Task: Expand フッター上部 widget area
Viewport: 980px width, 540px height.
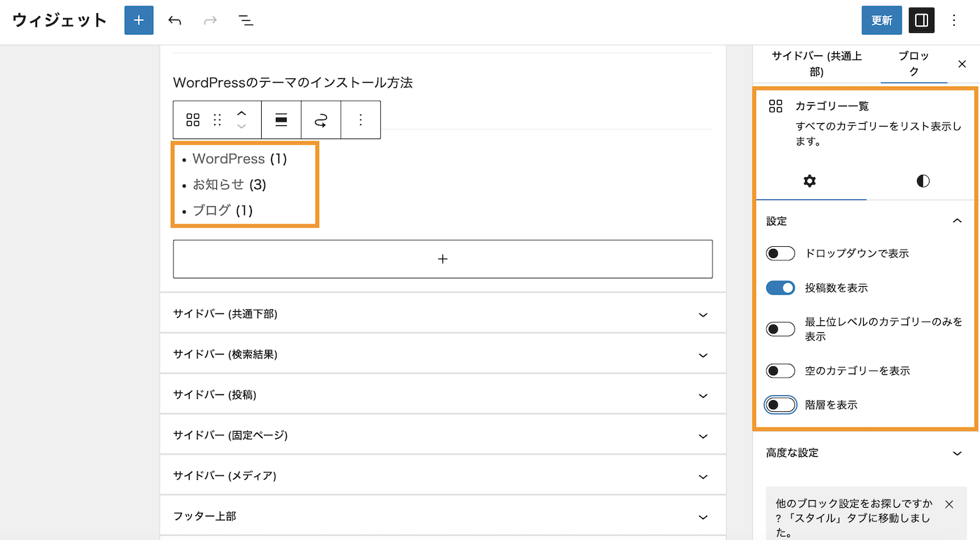Action: click(x=442, y=516)
